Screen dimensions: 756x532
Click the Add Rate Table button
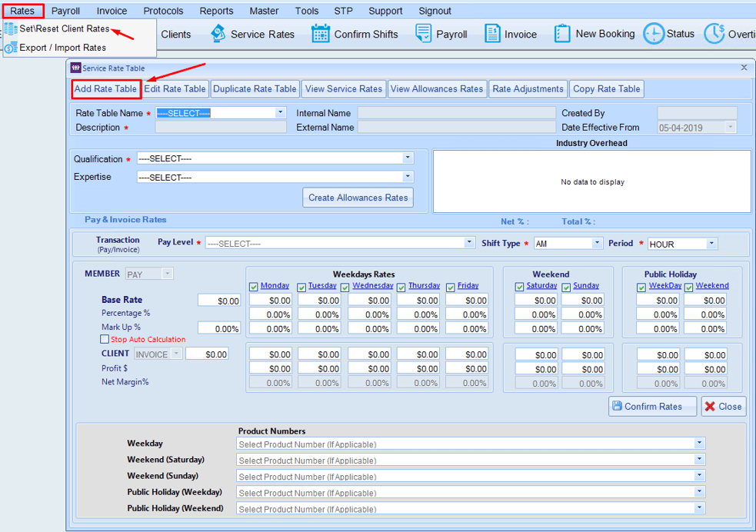pyautogui.click(x=105, y=88)
